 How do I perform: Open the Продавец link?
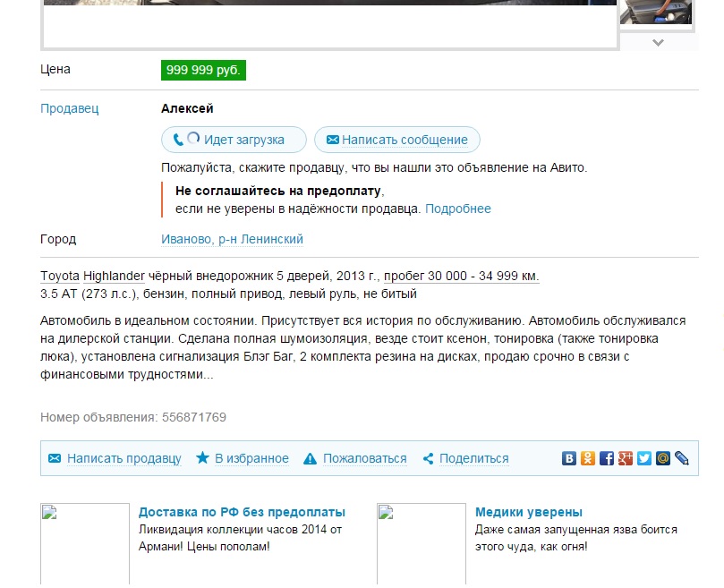(x=69, y=108)
